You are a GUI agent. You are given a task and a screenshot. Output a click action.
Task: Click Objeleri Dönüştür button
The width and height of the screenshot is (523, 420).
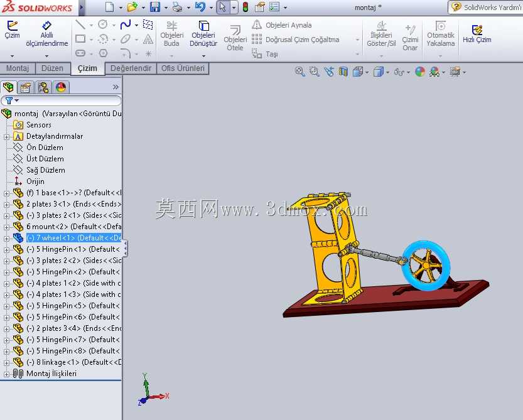(x=203, y=34)
